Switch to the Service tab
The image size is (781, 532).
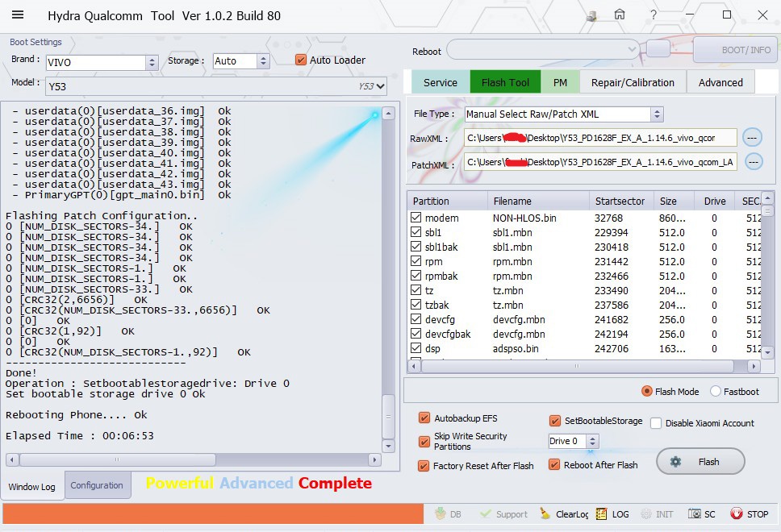[x=441, y=82]
